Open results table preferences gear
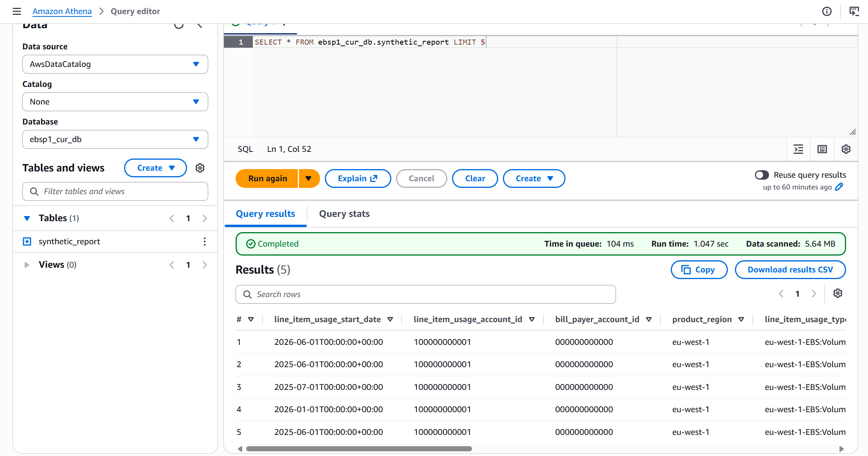This screenshot has height=456, width=868. click(x=838, y=293)
